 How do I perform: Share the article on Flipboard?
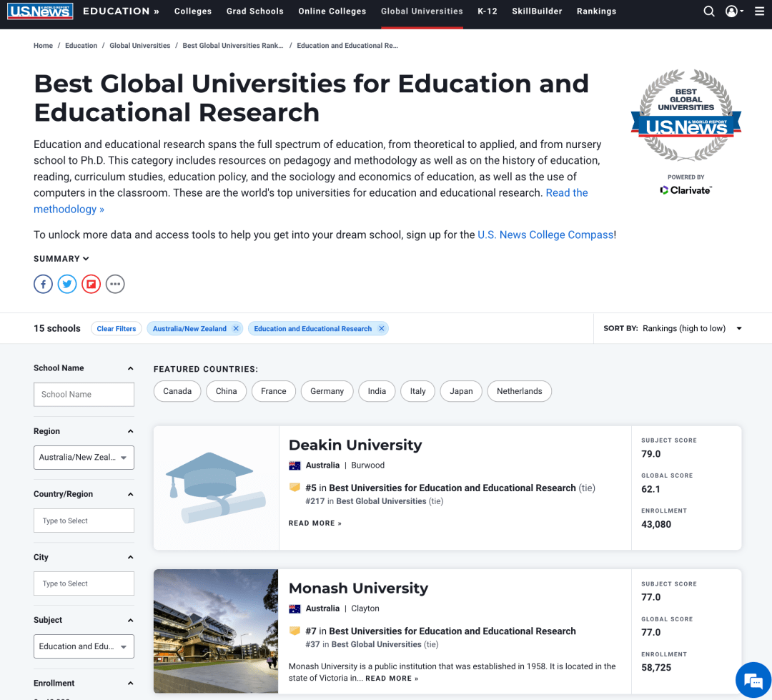click(91, 284)
